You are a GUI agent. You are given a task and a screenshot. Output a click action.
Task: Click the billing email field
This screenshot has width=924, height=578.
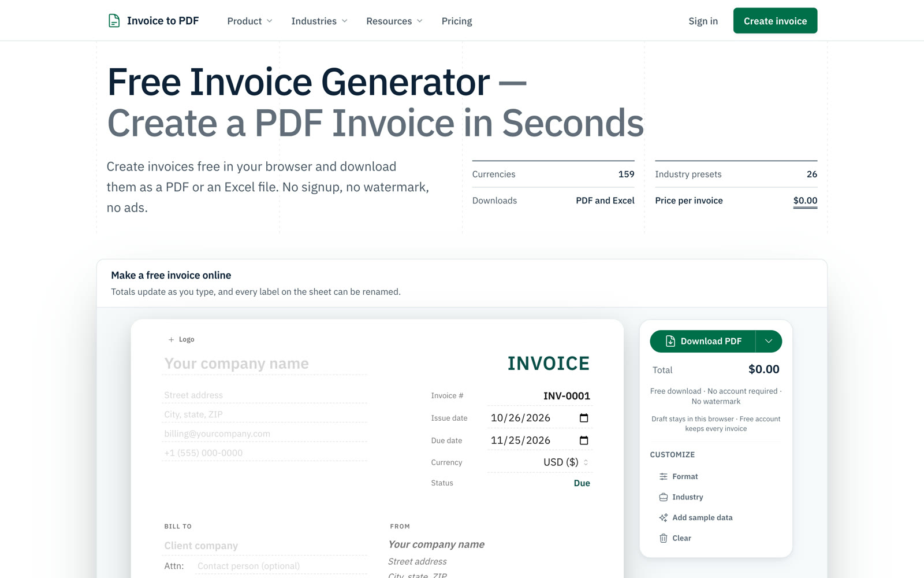pyautogui.click(x=264, y=434)
